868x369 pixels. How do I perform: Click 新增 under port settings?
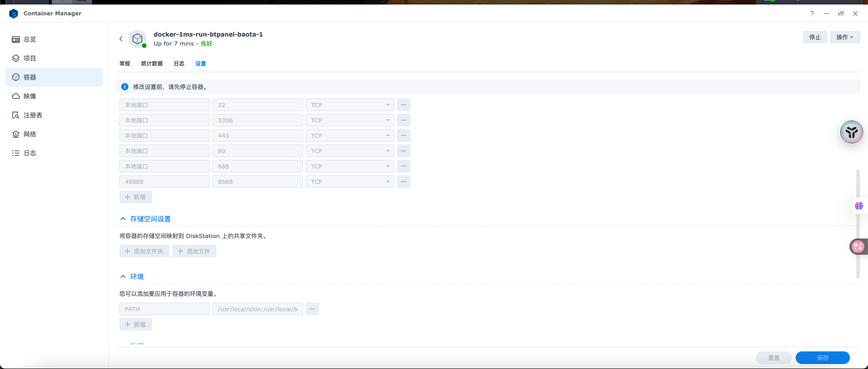[x=136, y=197]
